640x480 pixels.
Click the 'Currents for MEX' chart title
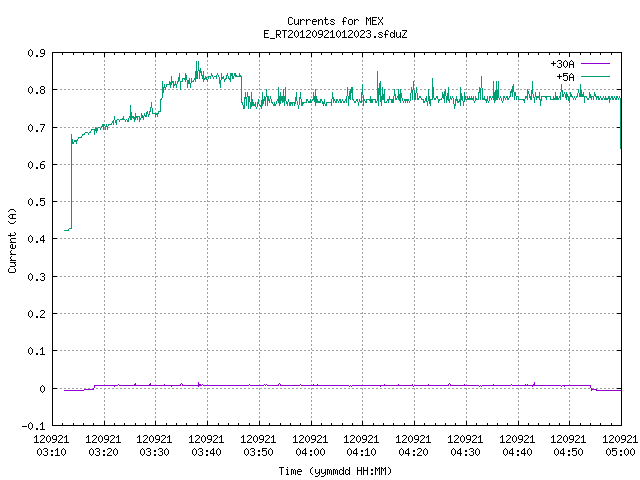[x=335, y=21]
